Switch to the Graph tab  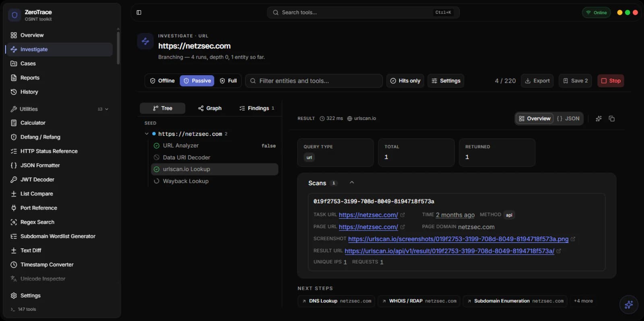tap(210, 108)
